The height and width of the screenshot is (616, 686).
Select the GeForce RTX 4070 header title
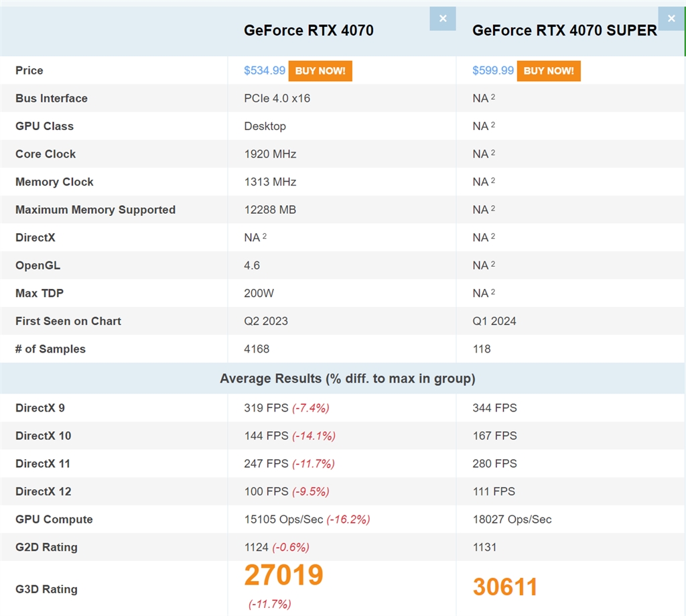coord(308,30)
